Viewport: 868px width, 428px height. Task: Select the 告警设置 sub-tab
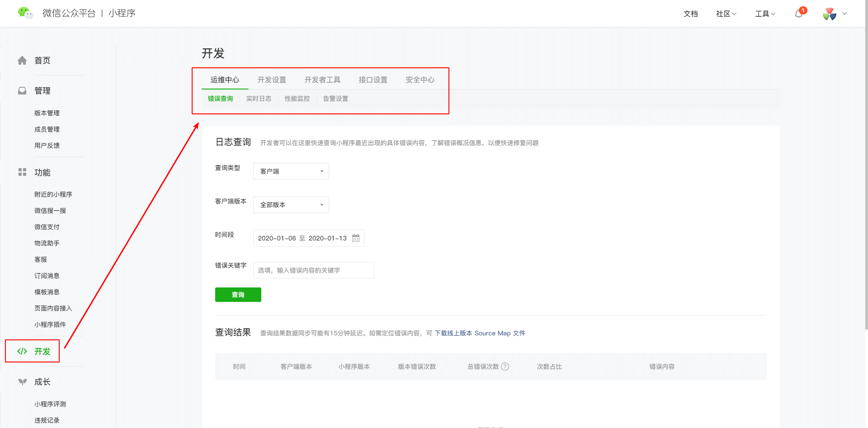point(335,99)
